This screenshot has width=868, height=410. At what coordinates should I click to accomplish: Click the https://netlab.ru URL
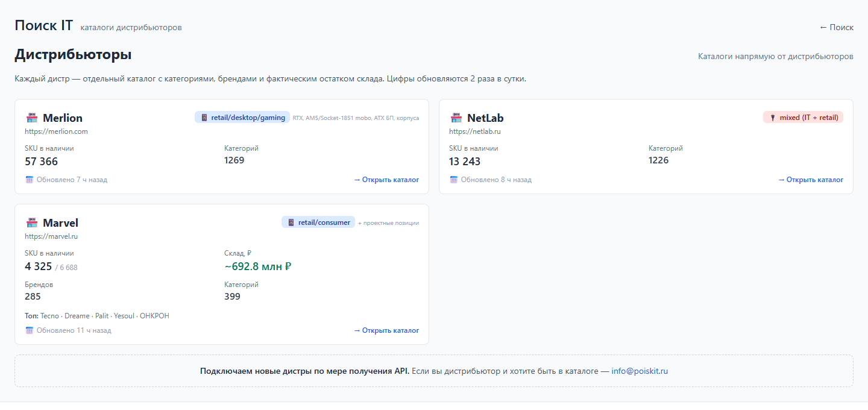(x=475, y=131)
